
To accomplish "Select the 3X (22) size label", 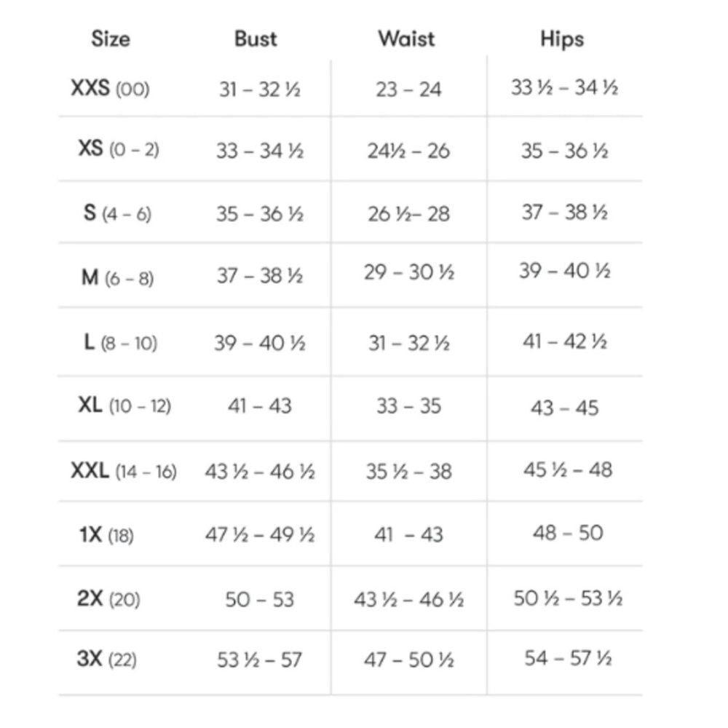I will point(107,659).
